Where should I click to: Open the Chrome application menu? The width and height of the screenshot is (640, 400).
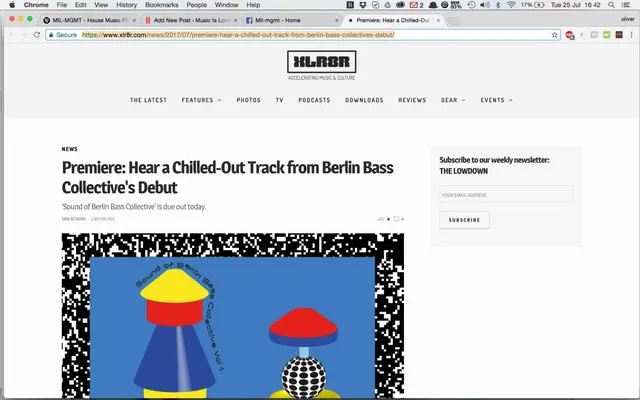pyautogui.click(x=36, y=5)
